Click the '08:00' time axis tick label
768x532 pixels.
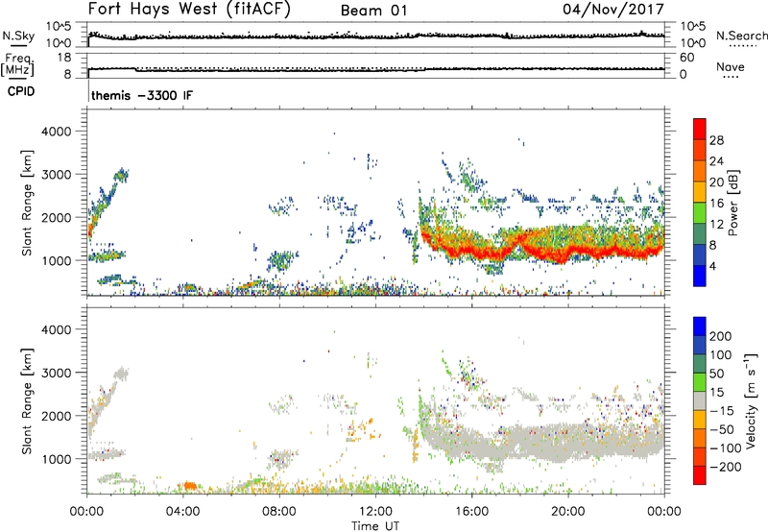(x=279, y=512)
